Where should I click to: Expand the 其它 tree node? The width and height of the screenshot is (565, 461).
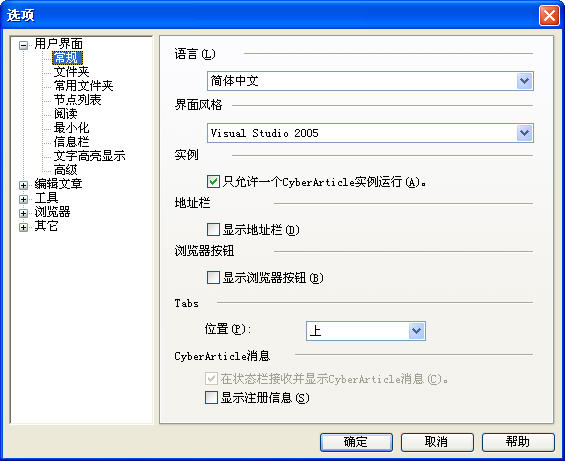click(x=23, y=227)
